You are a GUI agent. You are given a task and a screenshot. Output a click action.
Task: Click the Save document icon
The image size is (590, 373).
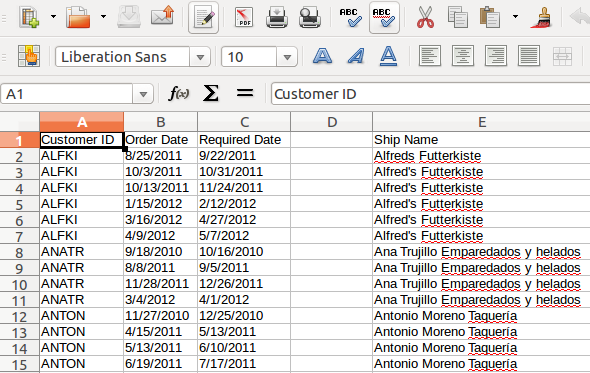coord(129,17)
